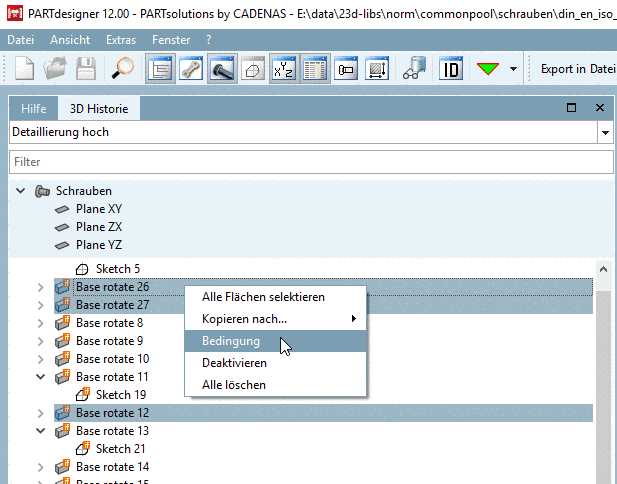The width and height of the screenshot is (617, 484).
Task: Click the Schrauben screw icon
Action: click(42, 192)
